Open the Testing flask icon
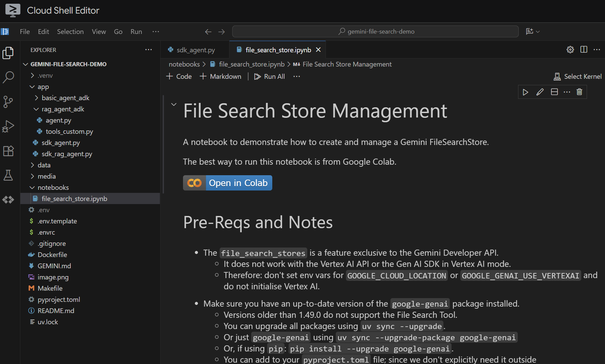This screenshot has height=364, width=605. click(x=8, y=175)
